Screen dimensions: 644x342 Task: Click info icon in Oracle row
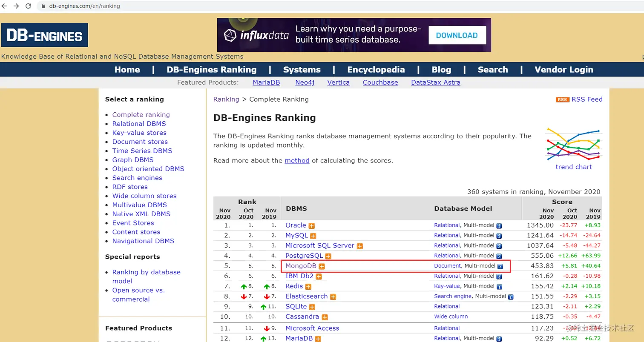pos(499,226)
